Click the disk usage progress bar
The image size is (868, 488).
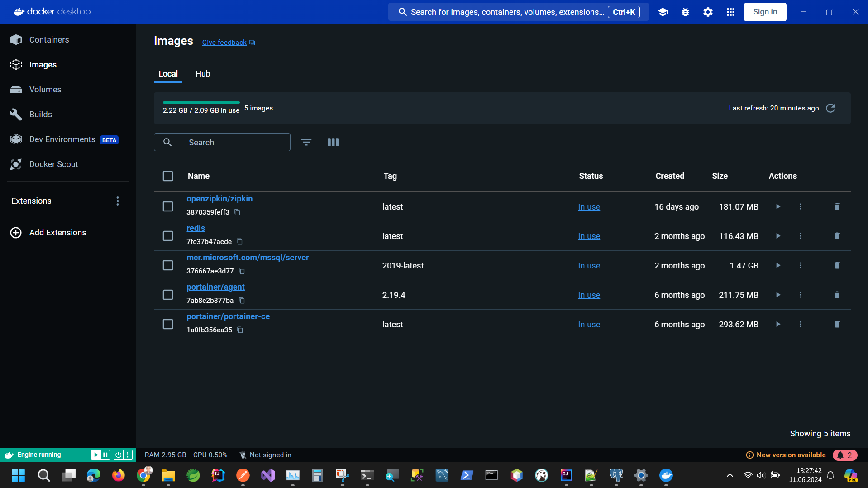201,103
